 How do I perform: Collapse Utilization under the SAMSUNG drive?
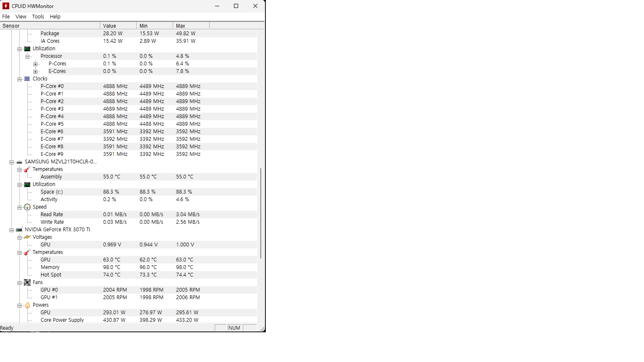click(19, 185)
